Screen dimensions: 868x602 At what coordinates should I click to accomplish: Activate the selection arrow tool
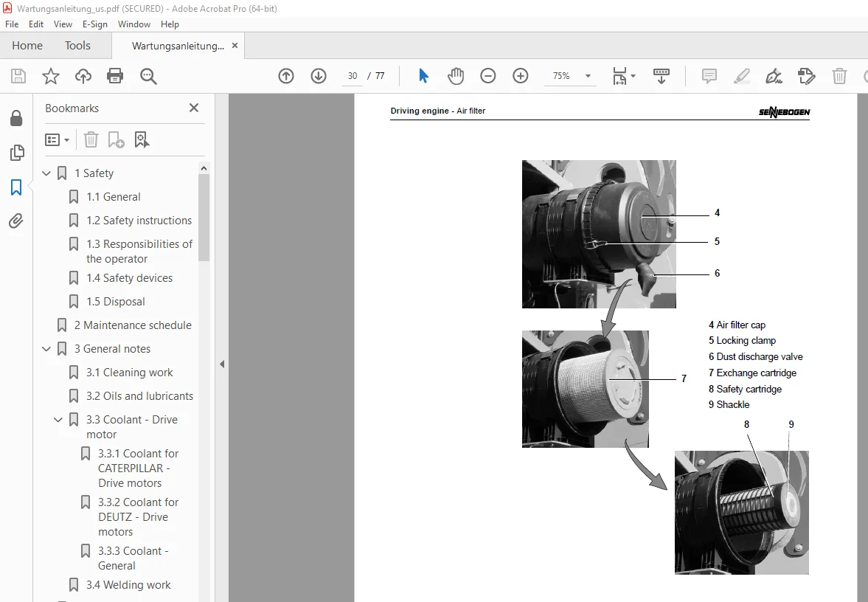pos(423,76)
